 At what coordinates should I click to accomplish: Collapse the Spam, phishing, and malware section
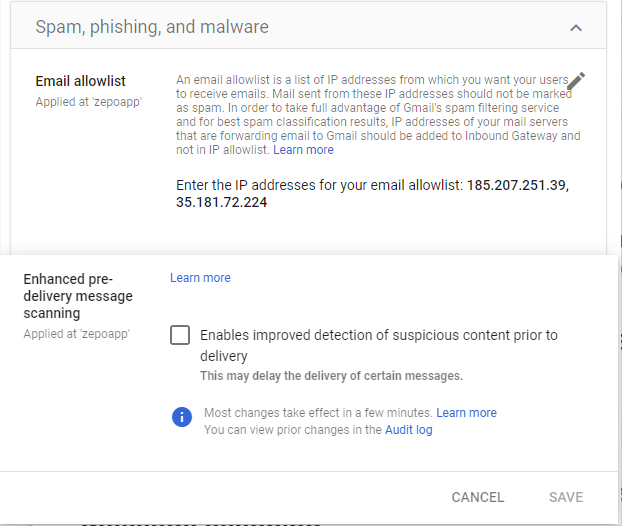coord(576,28)
